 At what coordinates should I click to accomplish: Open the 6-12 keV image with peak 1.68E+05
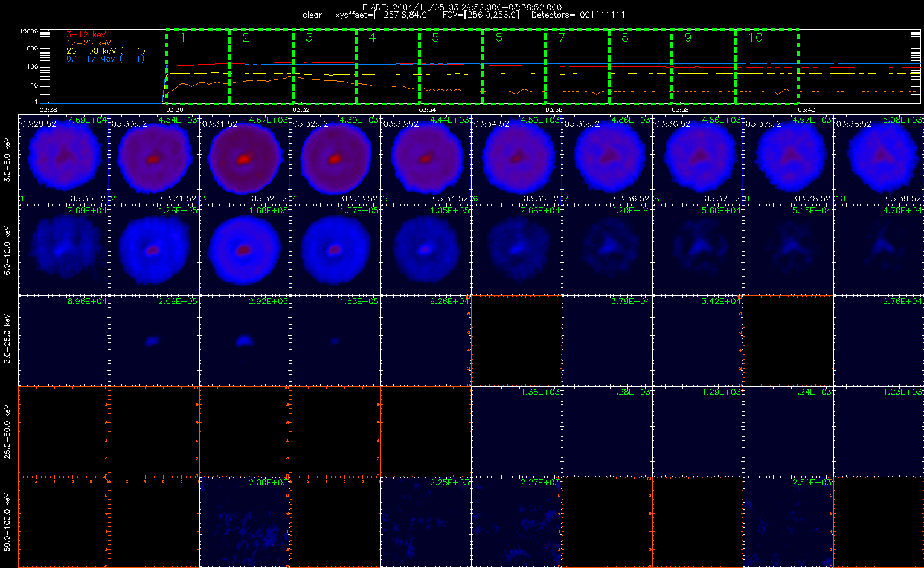245,250
